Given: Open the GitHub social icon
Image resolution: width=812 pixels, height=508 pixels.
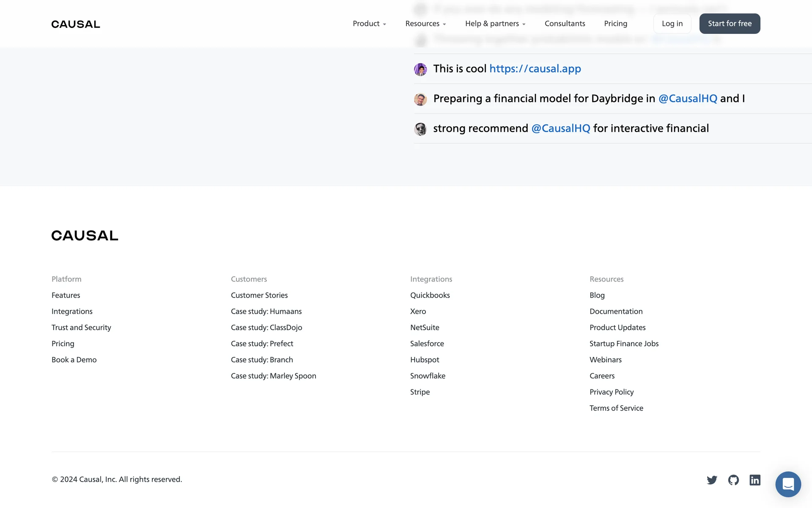Looking at the screenshot, I should coord(733,480).
